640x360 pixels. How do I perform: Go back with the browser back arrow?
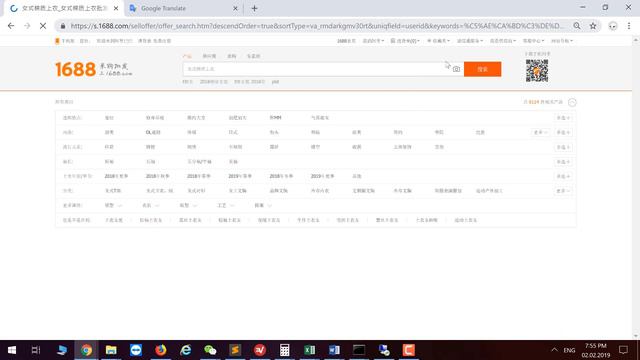tap(11, 26)
